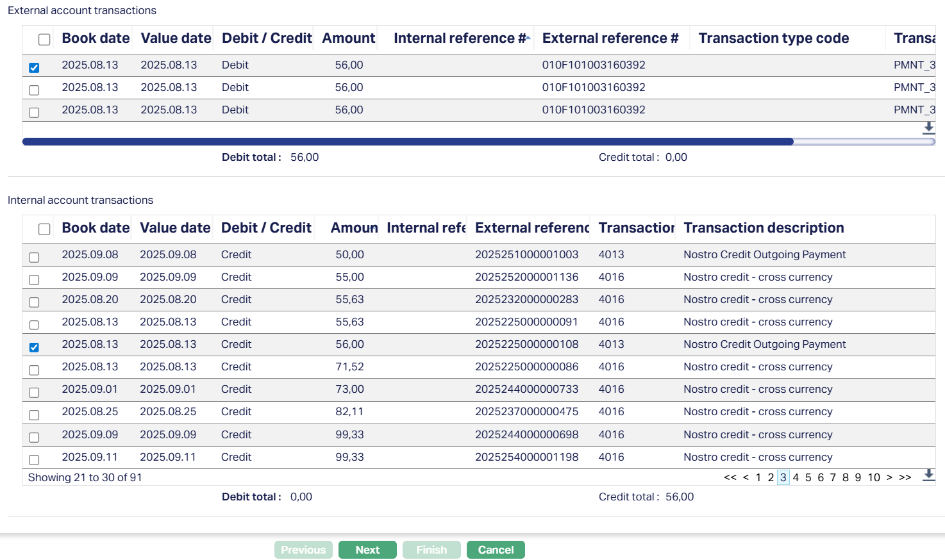Uncheck the internal 56,00 credit transaction
945x560 pixels.
[34, 347]
